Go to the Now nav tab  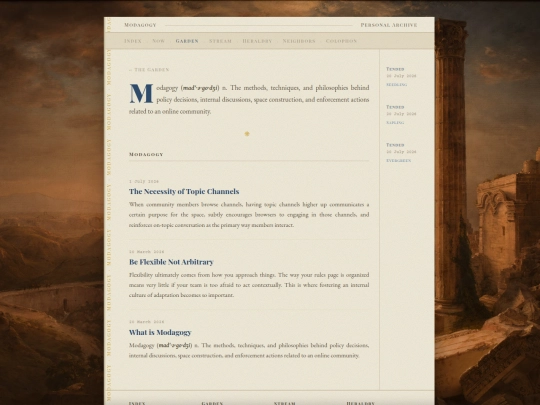pos(158,41)
